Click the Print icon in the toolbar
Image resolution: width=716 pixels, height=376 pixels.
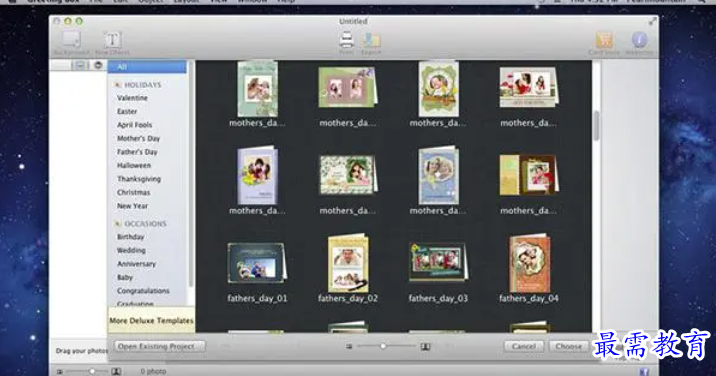[347, 40]
